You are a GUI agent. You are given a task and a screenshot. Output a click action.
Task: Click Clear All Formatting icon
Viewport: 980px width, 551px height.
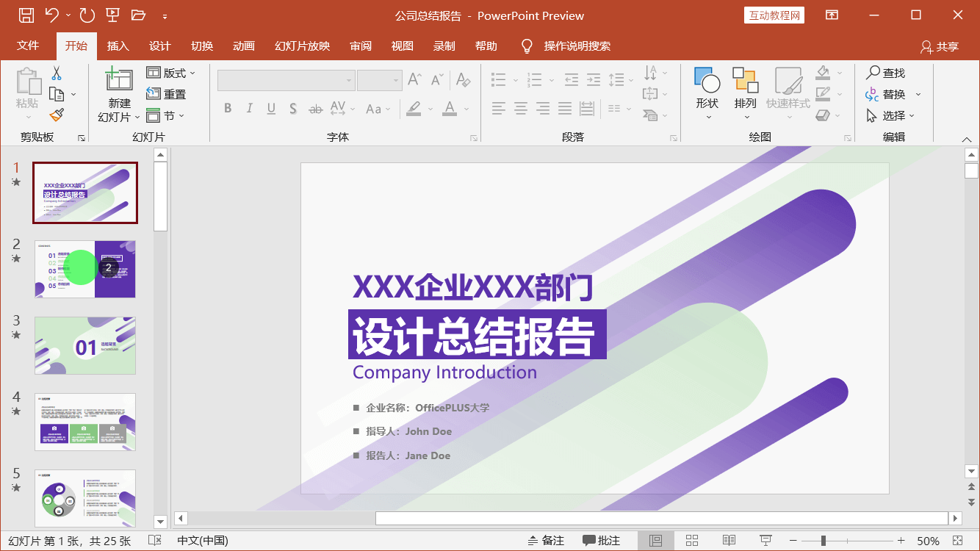[x=463, y=79]
